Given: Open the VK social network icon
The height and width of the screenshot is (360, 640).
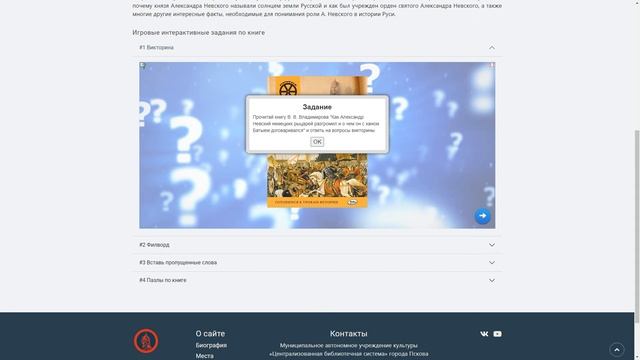Looking at the screenshot, I should 484,334.
